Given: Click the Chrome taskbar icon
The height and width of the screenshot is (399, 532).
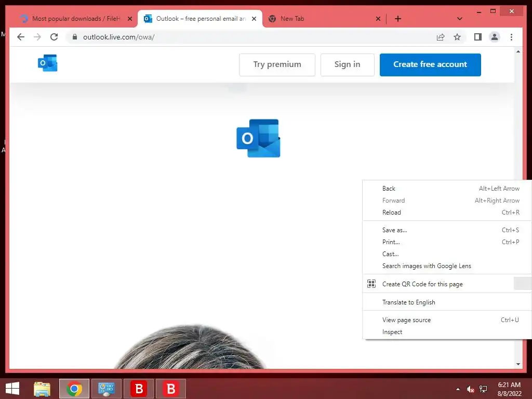Looking at the screenshot, I should pos(74,389).
